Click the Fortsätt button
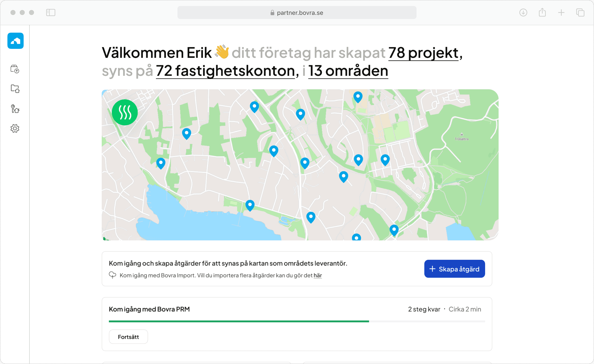The height and width of the screenshot is (364, 594). click(x=128, y=337)
